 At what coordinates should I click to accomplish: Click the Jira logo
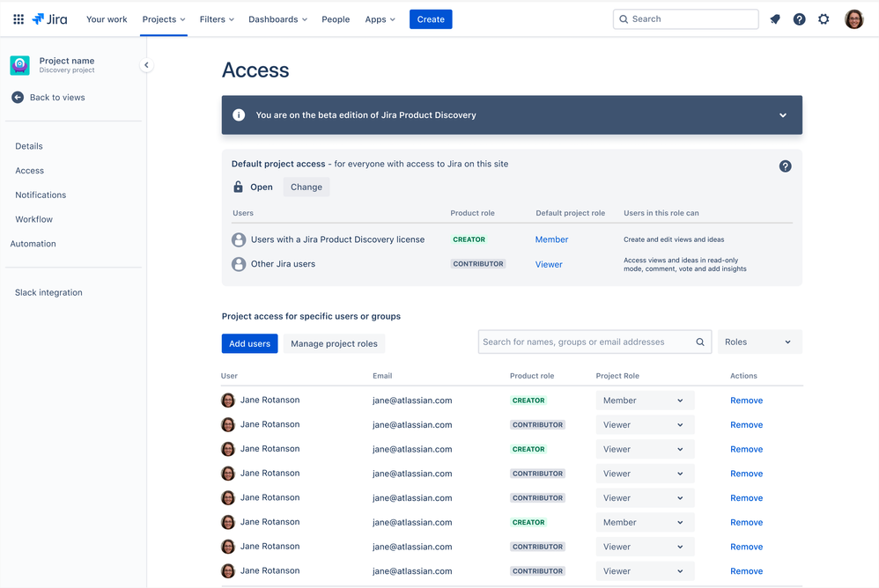pos(49,19)
